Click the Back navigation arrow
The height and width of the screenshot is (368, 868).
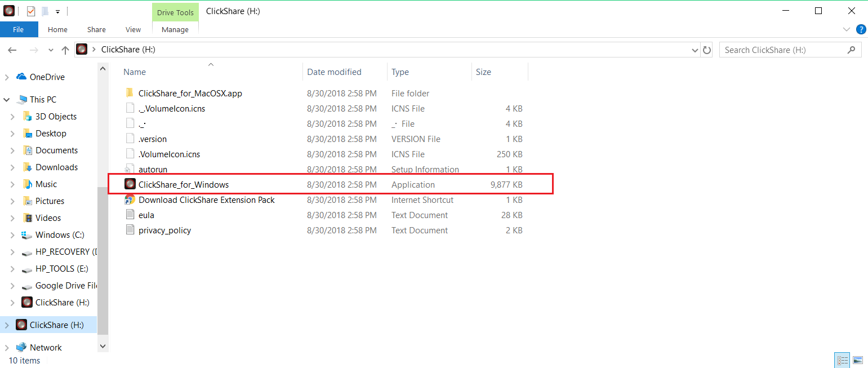pos(12,50)
